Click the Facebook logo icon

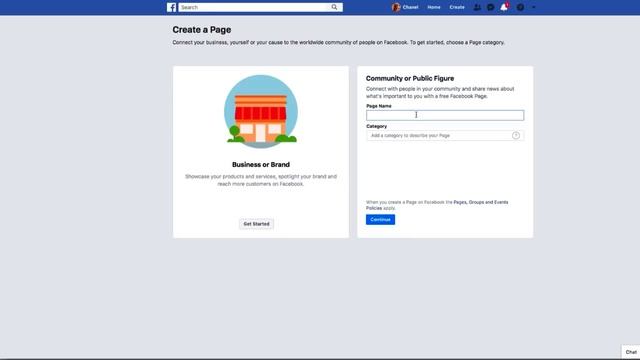[171, 7]
